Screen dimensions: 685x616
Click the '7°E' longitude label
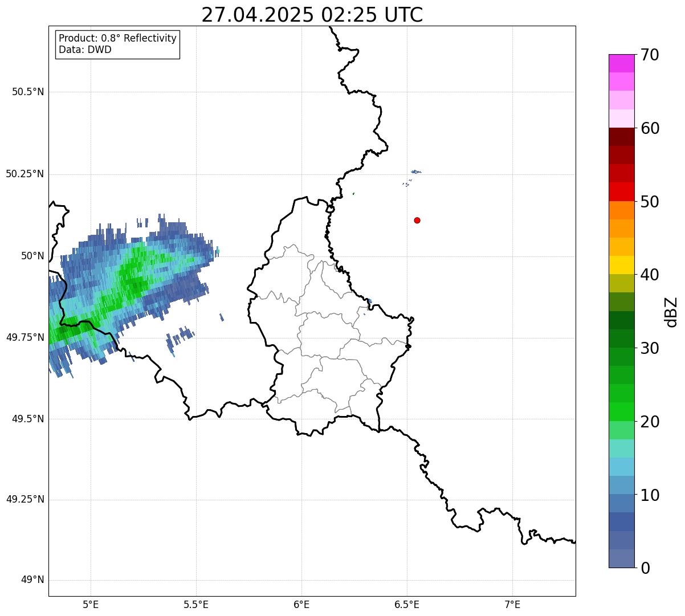click(512, 605)
